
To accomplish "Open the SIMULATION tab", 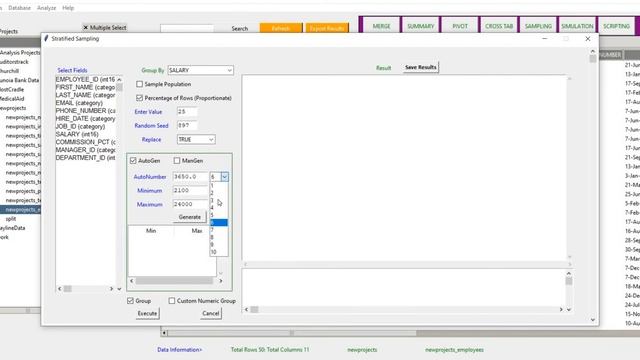I will click(577, 26).
